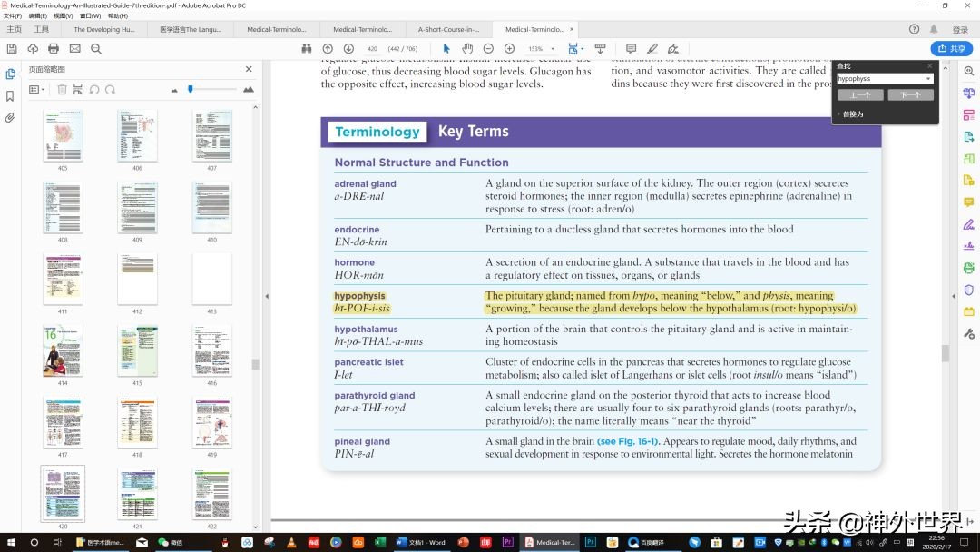The height and width of the screenshot is (552, 980).
Task: Select the highlighter pen tool
Action: point(652,48)
